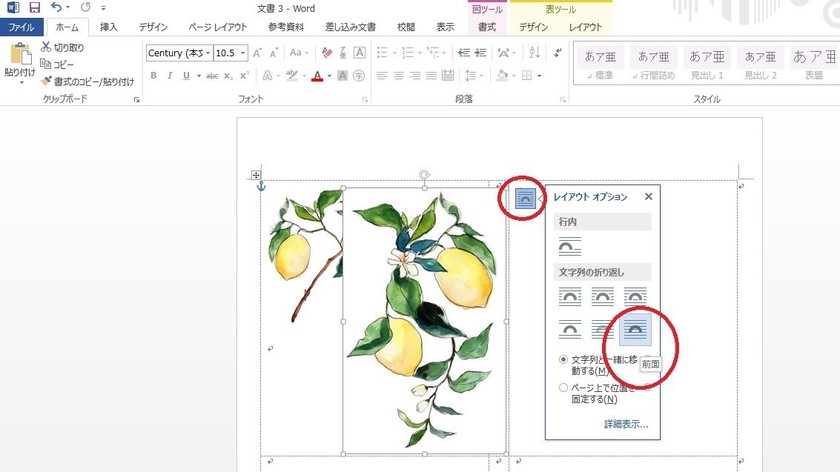
Task: Click the Paste (貼り付け) clipboard icon
Action: (20, 55)
